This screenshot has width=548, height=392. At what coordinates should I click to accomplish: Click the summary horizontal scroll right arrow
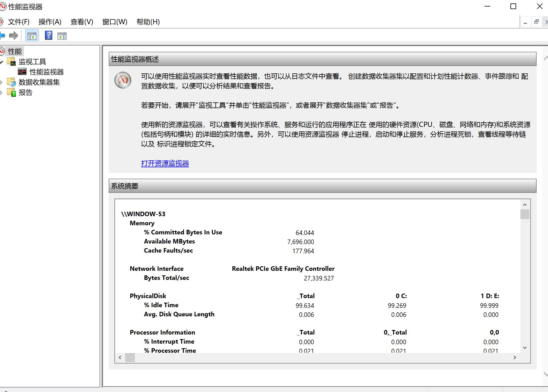515,357
